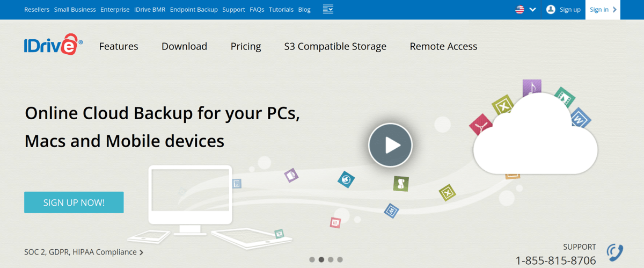Open IDrive BMR link
This screenshot has width=644, height=268.
pos(150,10)
